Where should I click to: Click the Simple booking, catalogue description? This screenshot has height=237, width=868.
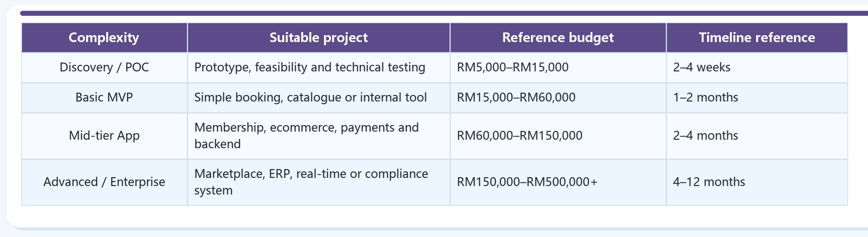coord(310,97)
